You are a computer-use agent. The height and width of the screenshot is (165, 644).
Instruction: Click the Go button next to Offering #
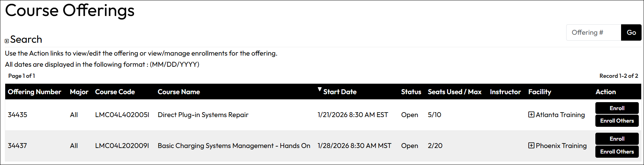[631, 33]
